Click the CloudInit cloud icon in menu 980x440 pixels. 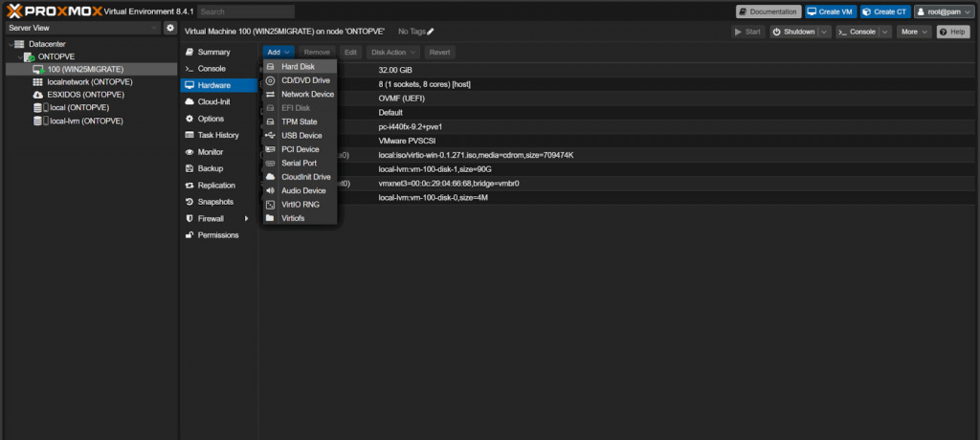[270, 177]
